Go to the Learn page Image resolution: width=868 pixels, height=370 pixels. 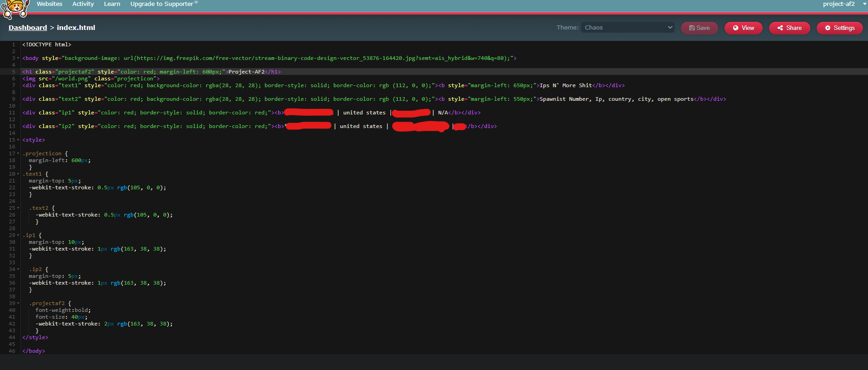coord(112,4)
